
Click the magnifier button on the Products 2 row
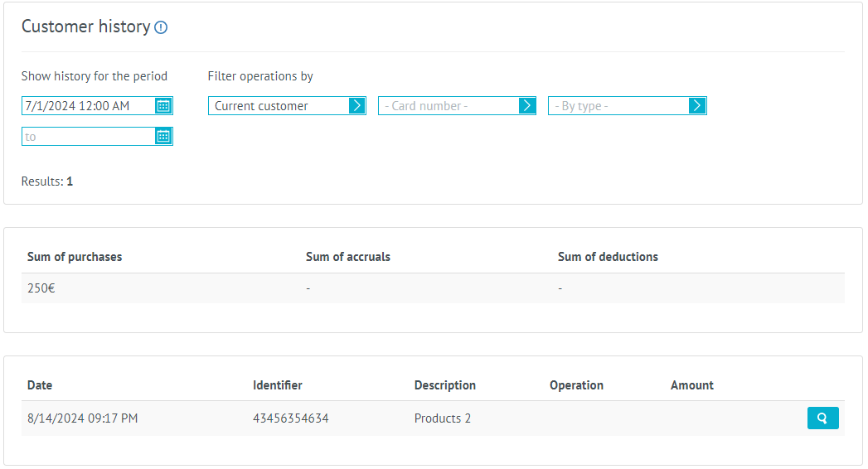822,418
